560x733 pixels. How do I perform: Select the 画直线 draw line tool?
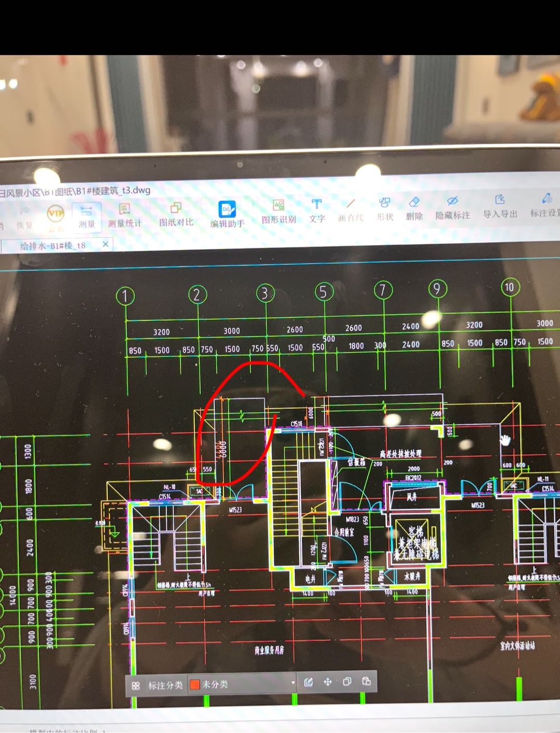pyautogui.click(x=351, y=210)
